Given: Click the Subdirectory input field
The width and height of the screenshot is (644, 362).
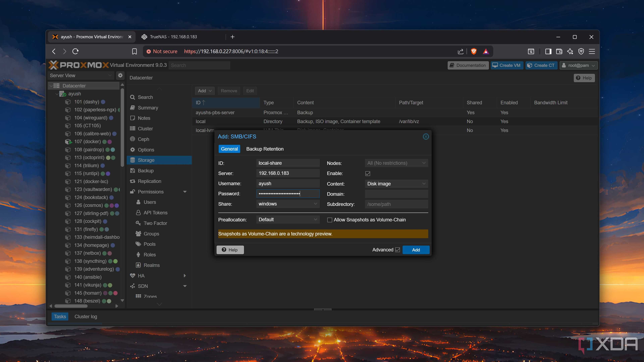Looking at the screenshot, I should coord(396,204).
